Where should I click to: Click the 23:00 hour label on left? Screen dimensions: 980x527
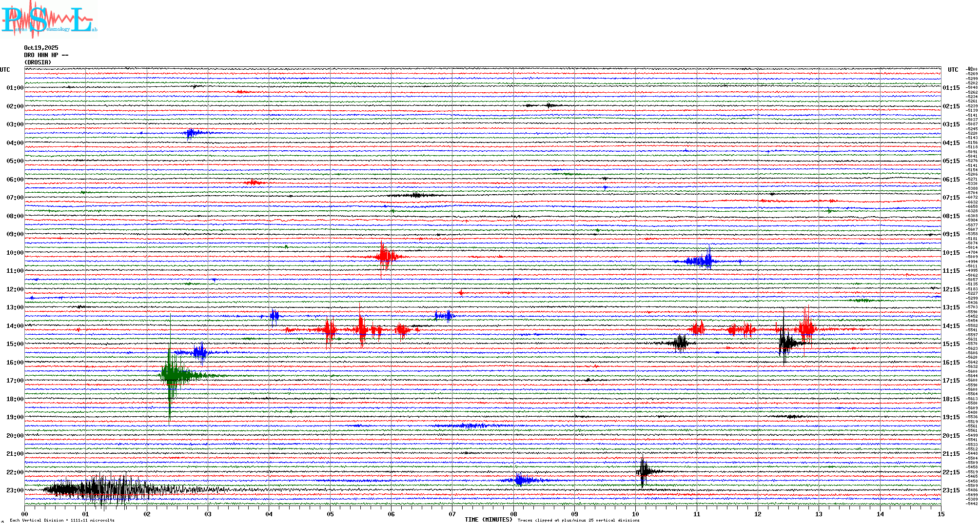(15, 490)
